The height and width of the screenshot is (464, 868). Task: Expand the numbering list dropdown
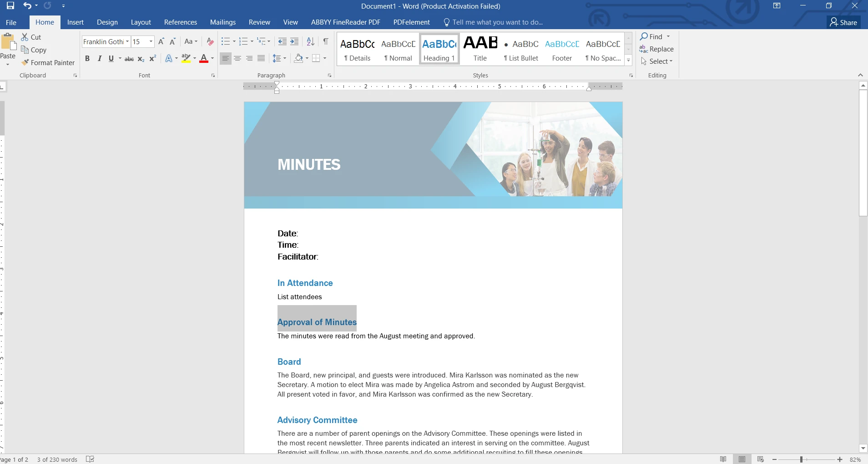[252, 41]
